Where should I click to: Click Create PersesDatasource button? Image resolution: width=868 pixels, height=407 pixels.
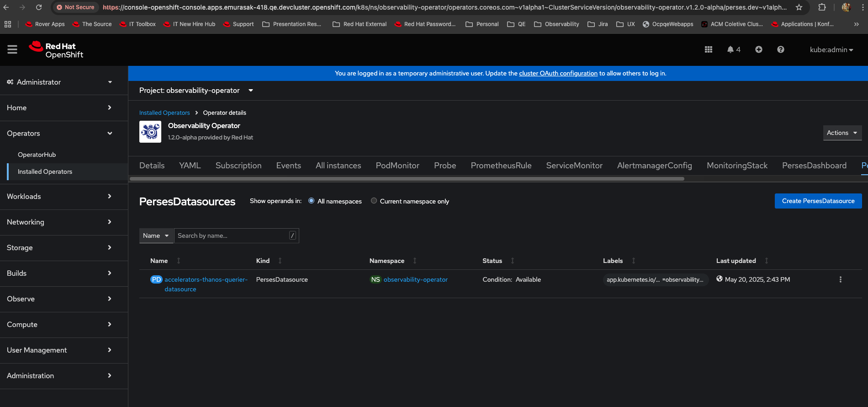[x=818, y=201]
